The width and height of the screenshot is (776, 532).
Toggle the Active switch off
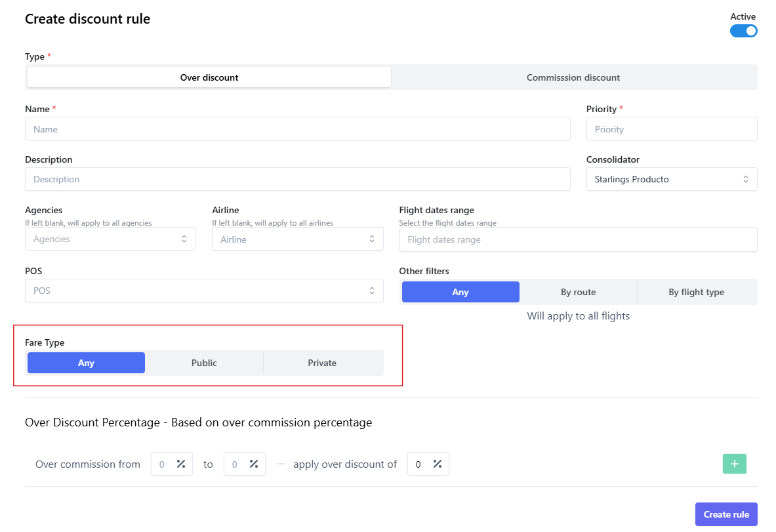pyautogui.click(x=743, y=31)
